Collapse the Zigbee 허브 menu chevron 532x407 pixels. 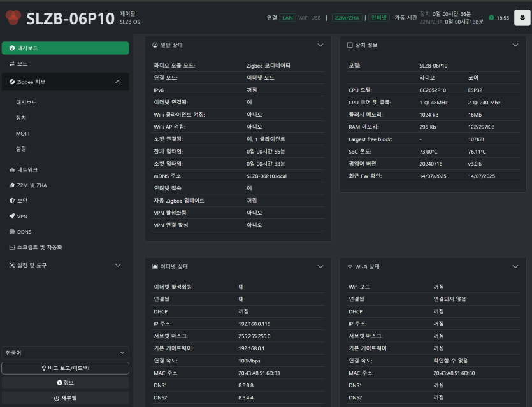tap(118, 82)
